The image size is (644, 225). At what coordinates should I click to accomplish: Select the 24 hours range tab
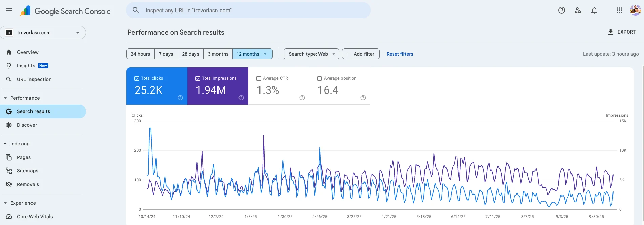pos(140,54)
